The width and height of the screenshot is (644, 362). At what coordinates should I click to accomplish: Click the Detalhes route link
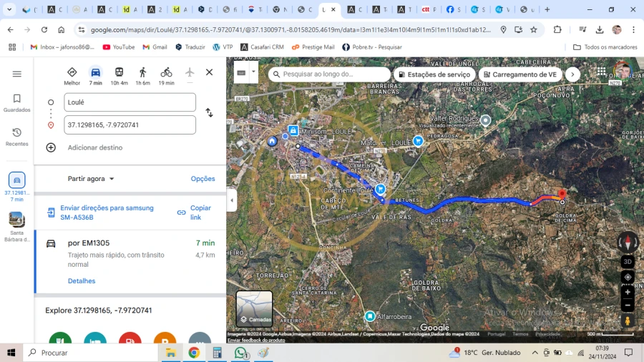82,281
